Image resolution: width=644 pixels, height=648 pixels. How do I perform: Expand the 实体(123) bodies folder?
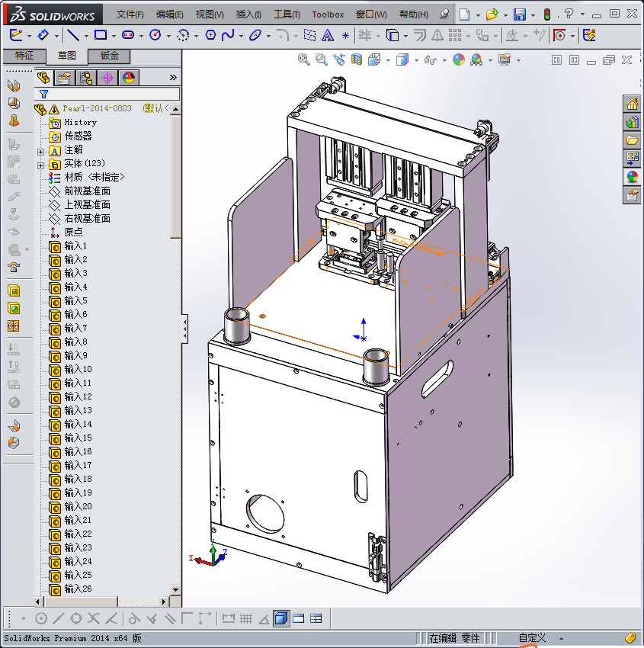point(40,165)
